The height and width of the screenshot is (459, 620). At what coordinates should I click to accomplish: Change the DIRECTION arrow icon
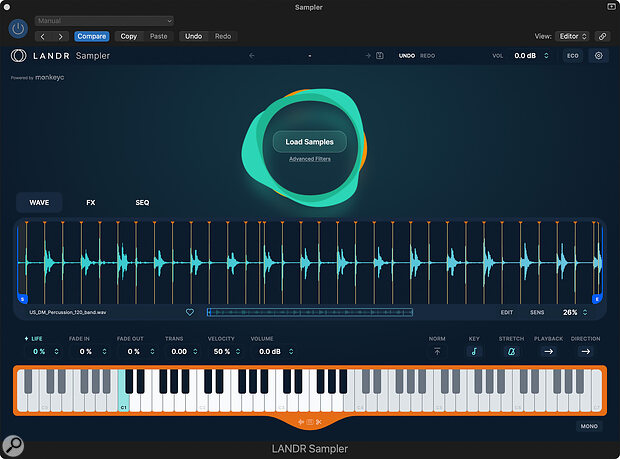[x=586, y=351]
